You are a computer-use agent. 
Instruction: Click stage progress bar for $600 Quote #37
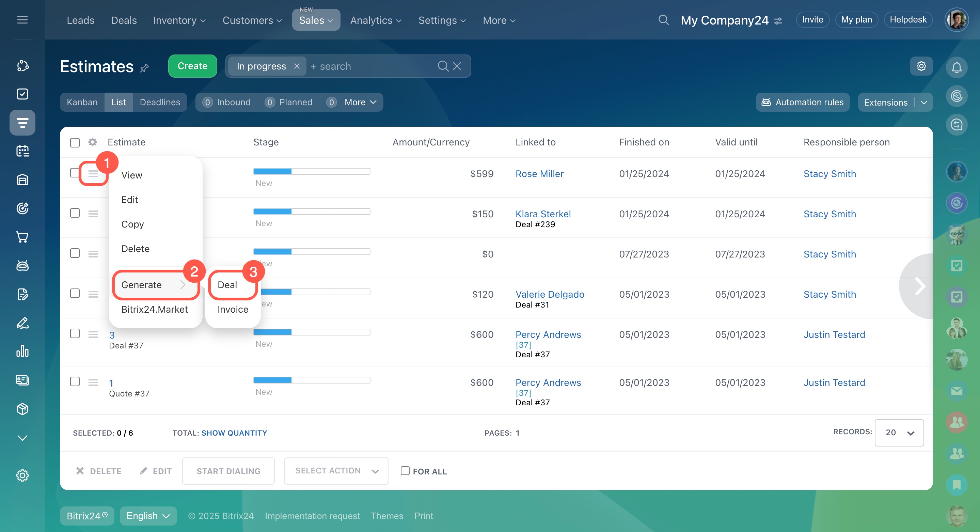tap(312, 380)
